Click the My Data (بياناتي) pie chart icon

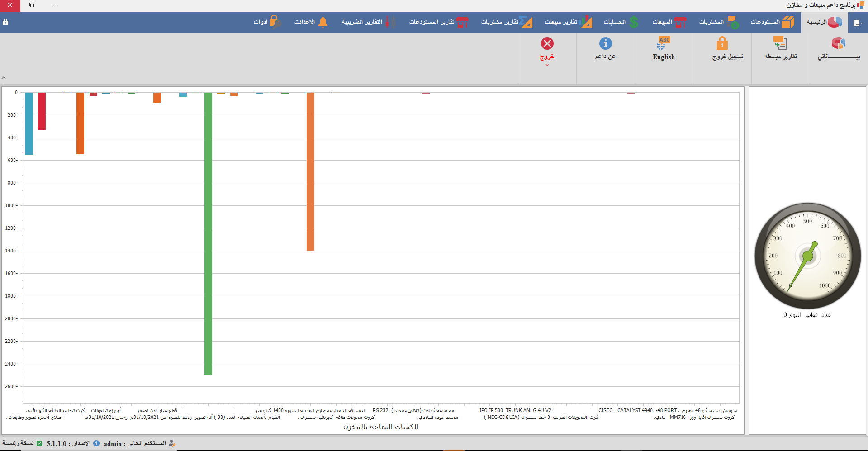[x=838, y=43]
